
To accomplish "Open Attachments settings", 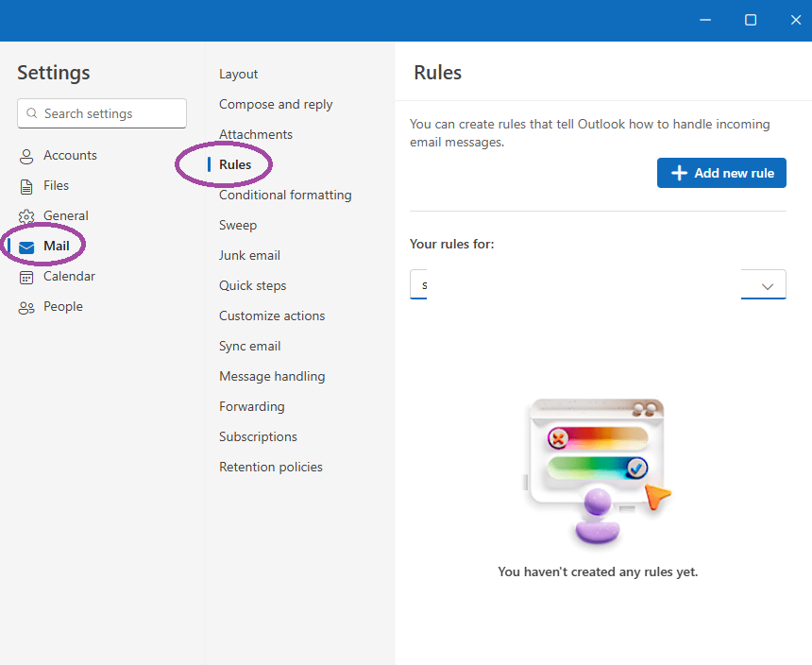I will (x=256, y=134).
